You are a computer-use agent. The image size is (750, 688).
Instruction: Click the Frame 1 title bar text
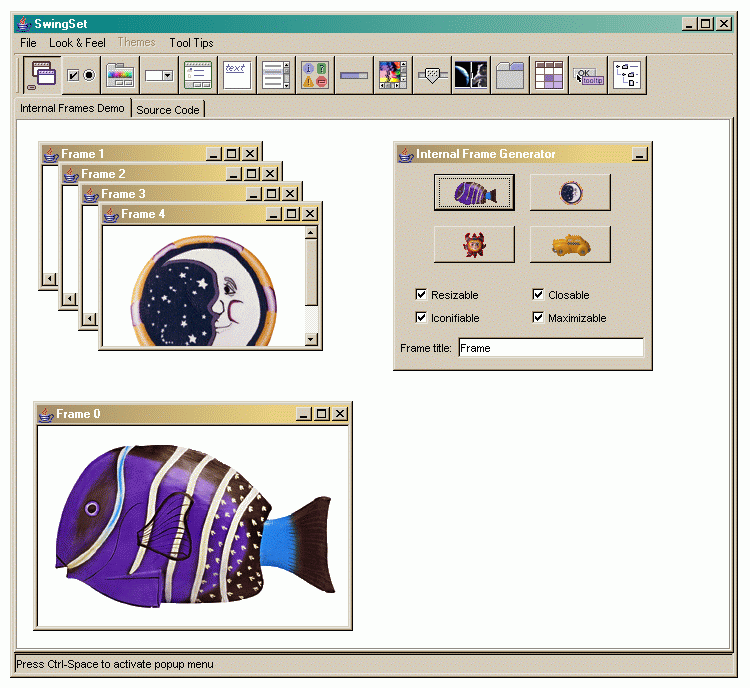pyautogui.click(x=82, y=154)
